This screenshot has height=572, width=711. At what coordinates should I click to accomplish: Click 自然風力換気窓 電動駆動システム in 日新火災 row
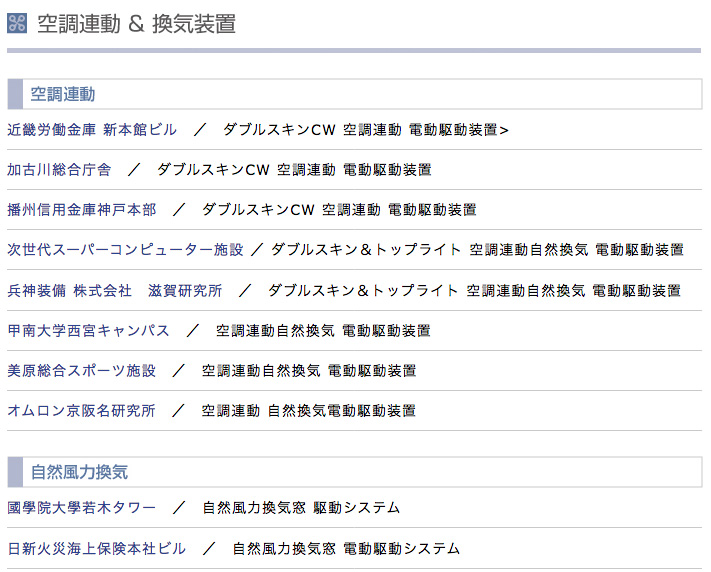click(x=346, y=548)
